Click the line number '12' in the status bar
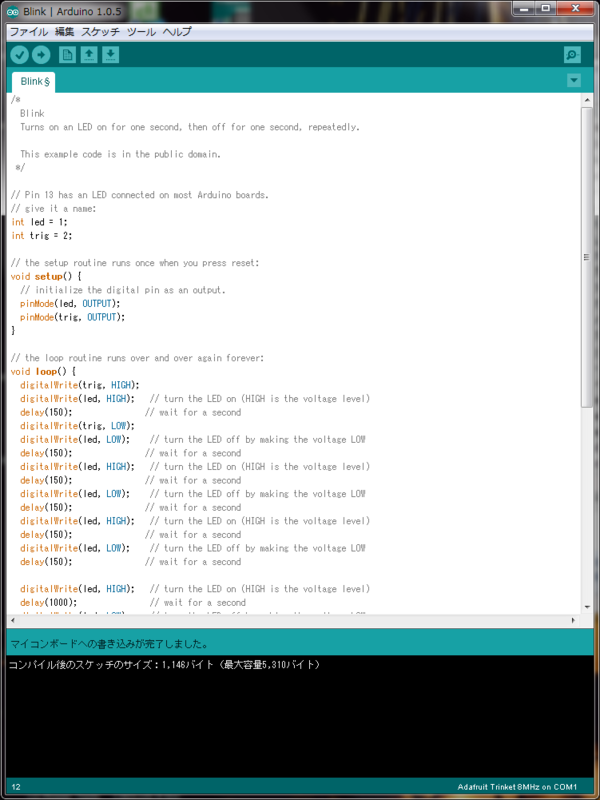The width and height of the screenshot is (600, 800). click(16, 787)
